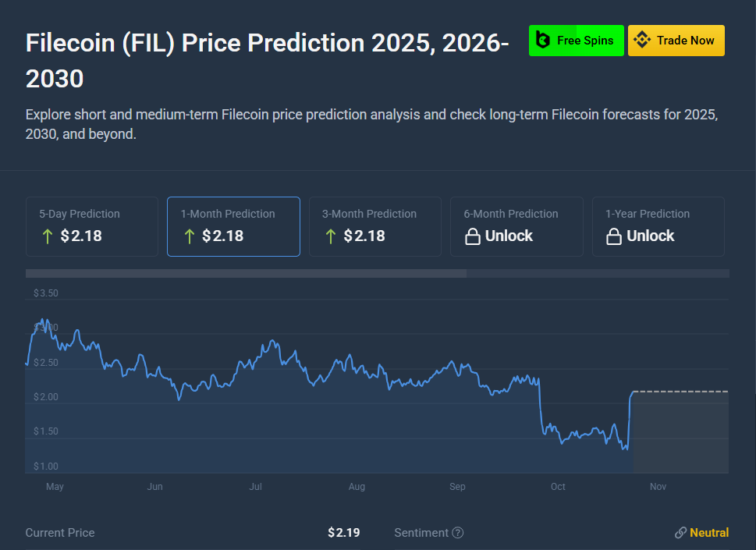
Task: Click the 1-Year Prediction lock icon
Action: coord(614,236)
